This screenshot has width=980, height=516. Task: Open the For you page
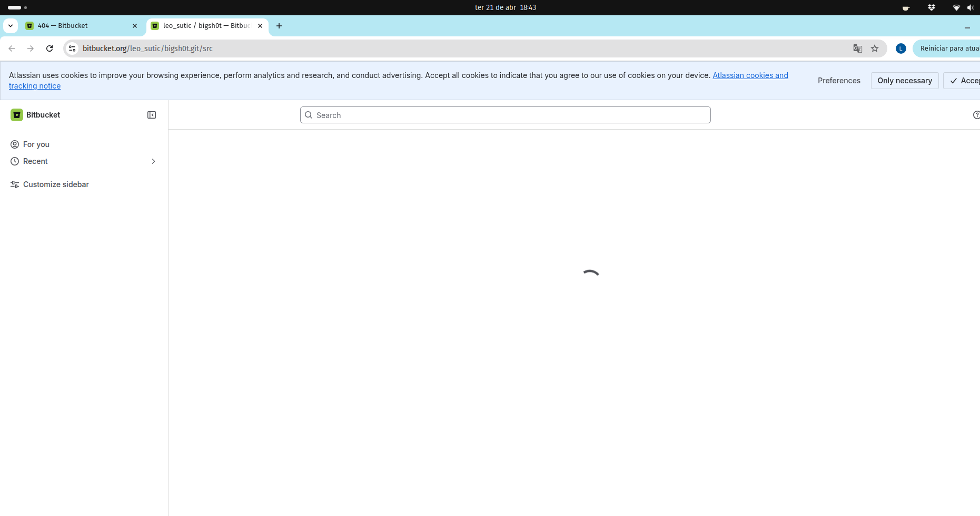(x=36, y=144)
